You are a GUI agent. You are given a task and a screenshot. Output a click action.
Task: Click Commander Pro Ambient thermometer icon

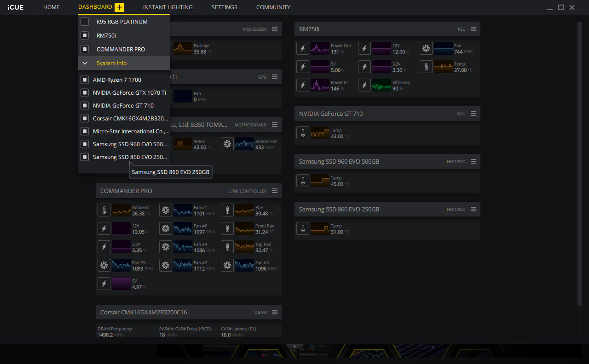[x=104, y=210]
